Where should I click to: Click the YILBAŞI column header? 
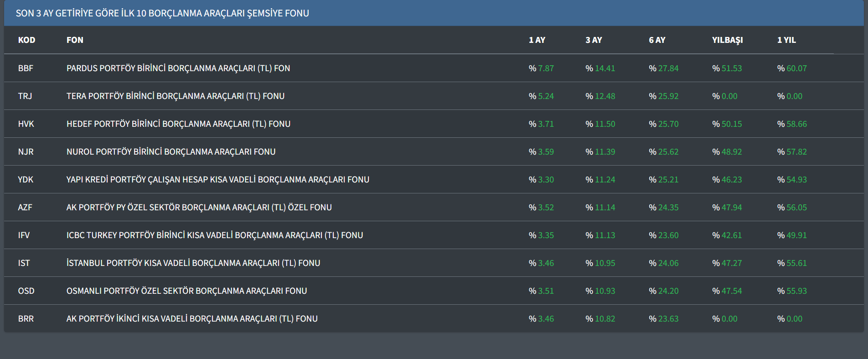727,40
